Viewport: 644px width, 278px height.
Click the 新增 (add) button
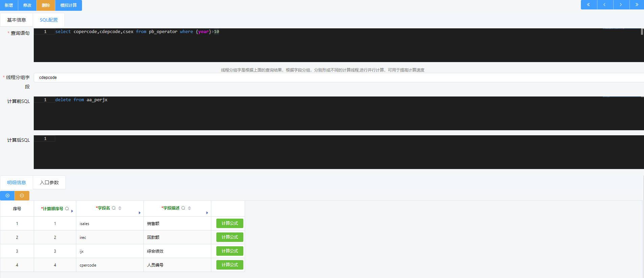(x=9, y=5)
